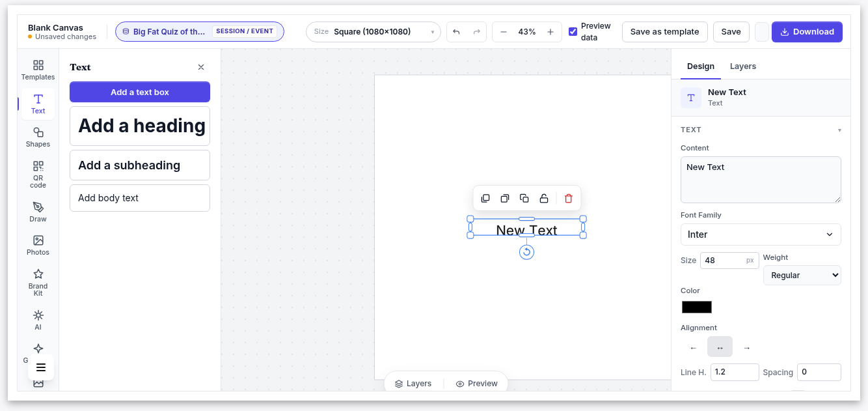Viewport: 868px width, 411px height.
Task: Click the font Size field
Action: [x=729, y=261]
